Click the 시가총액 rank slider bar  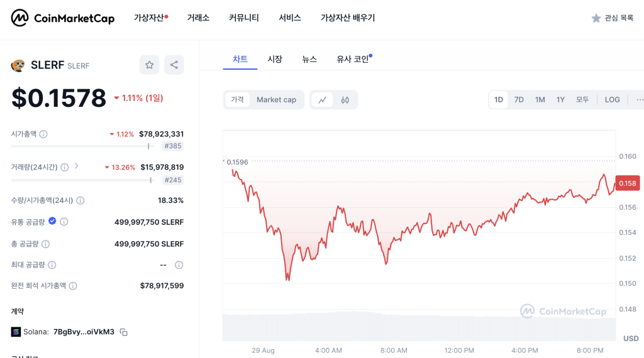pyautogui.click(x=82, y=146)
